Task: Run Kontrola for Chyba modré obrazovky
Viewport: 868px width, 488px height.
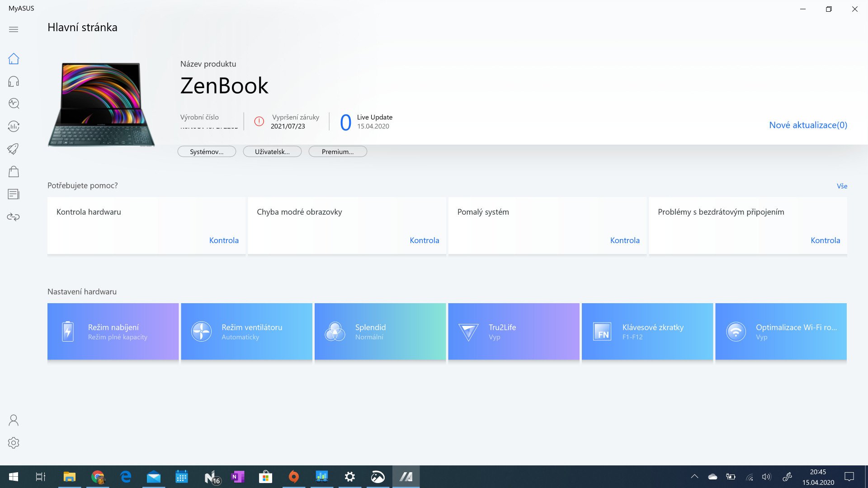Action: coord(424,240)
